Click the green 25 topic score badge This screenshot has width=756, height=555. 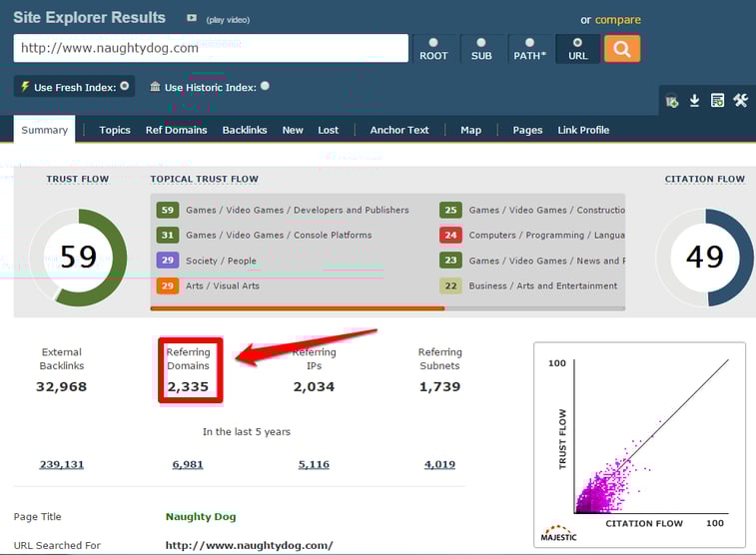(450, 210)
